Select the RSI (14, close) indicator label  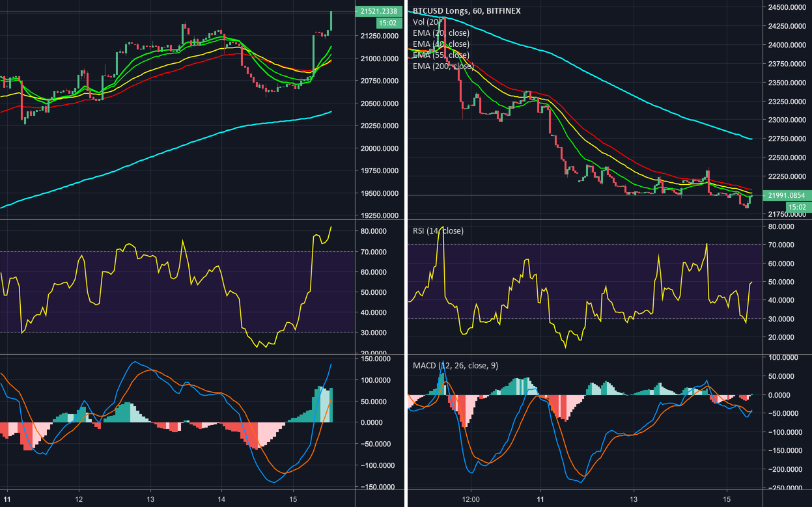439,230
